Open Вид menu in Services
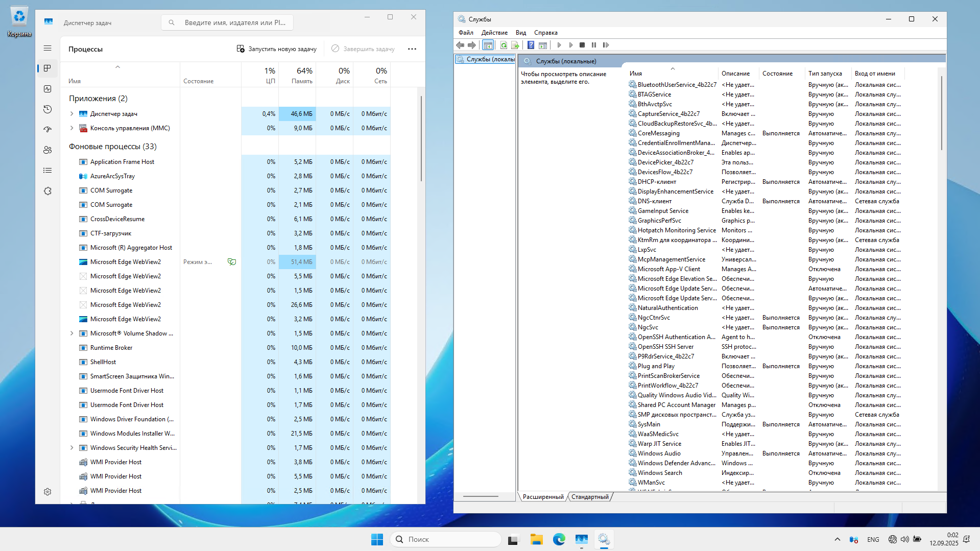This screenshot has width=980, height=551. (520, 33)
